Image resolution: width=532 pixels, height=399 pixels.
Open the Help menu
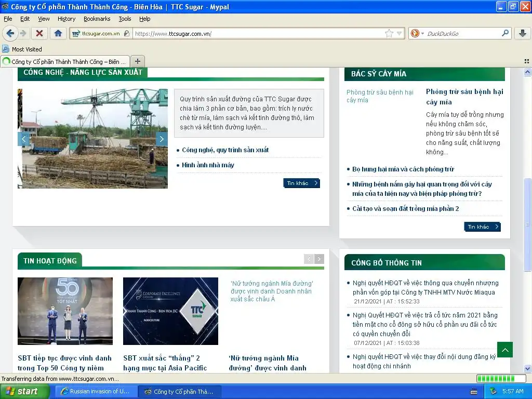(x=145, y=19)
